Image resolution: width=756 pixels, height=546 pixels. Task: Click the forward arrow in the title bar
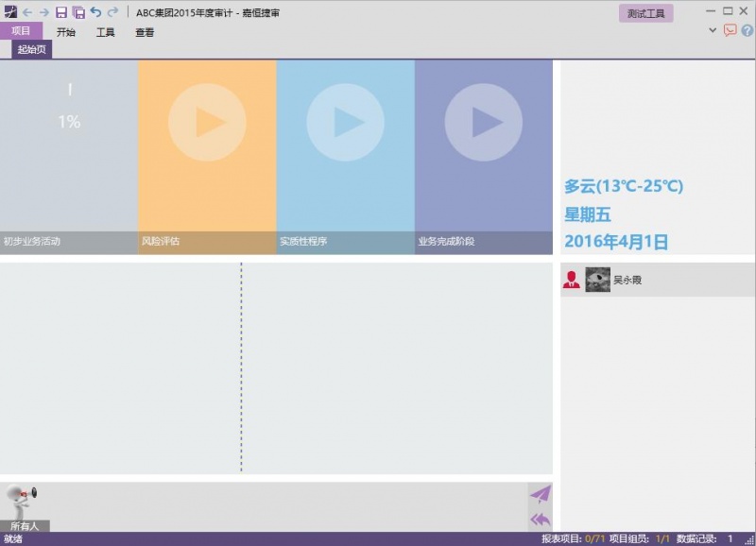click(43, 12)
